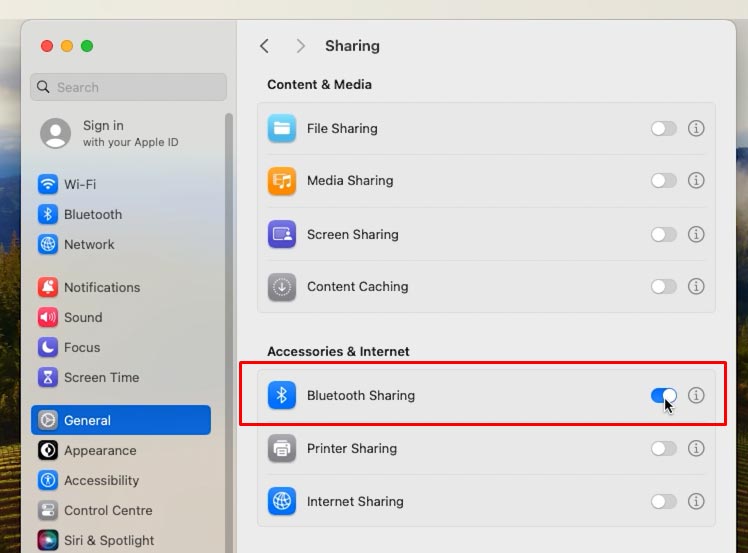Click the 'File Sharing' label text
Image resolution: width=748 pixels, height=553 pixels.
coord(342,128)
